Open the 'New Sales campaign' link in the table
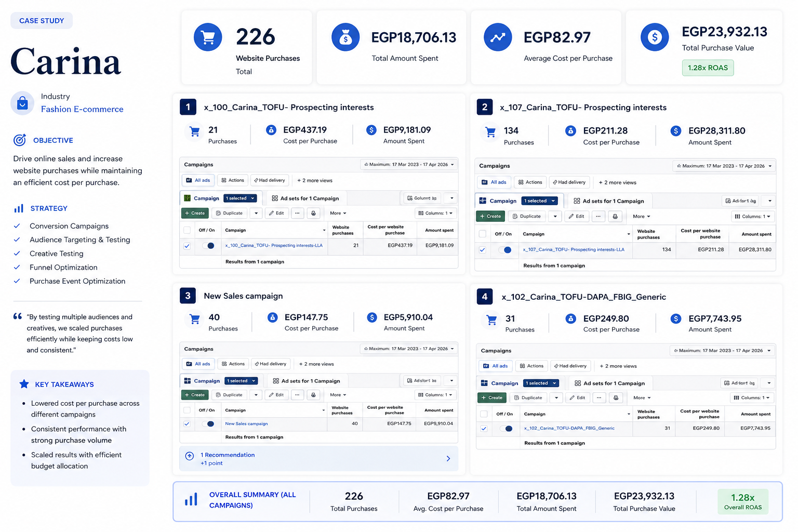 tap(246, 424)
